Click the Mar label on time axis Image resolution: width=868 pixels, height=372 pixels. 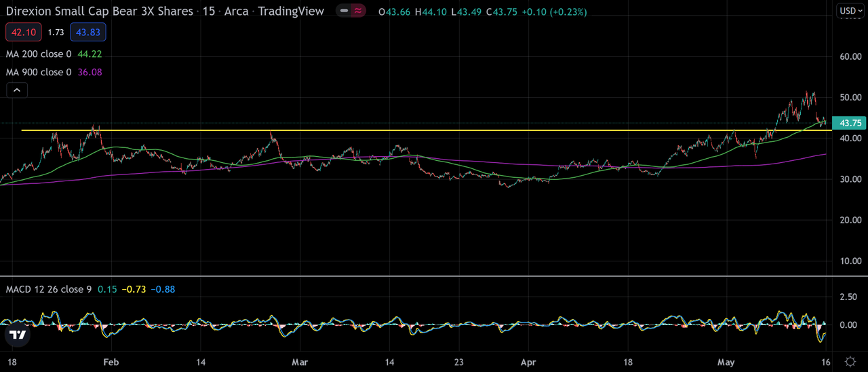(300, 361)
